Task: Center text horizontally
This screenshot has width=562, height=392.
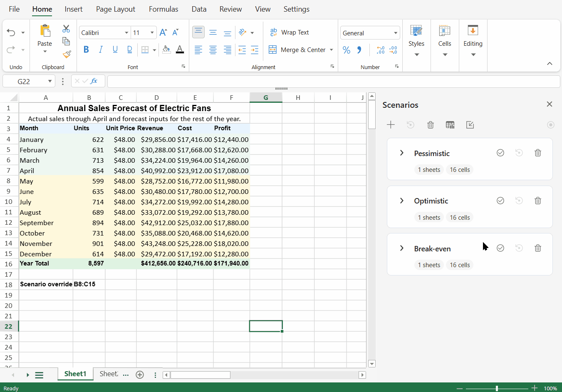Action: [x=213, y=50]
